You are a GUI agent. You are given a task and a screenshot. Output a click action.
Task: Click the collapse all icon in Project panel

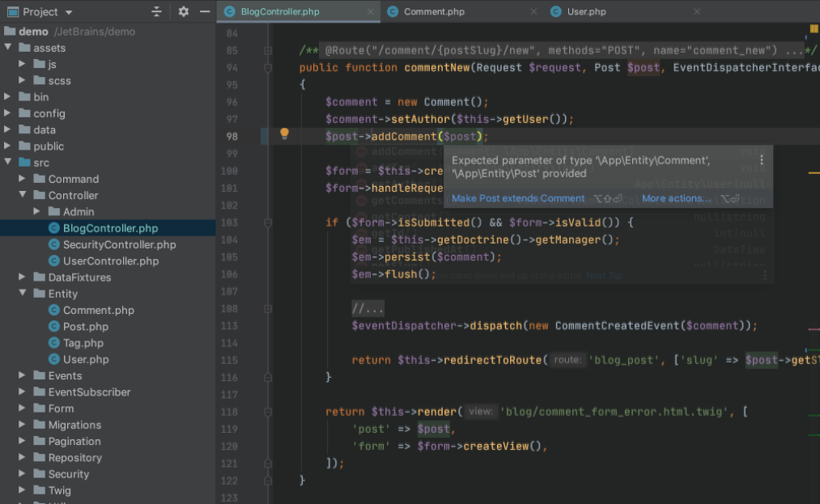click(x=157, y=11)
